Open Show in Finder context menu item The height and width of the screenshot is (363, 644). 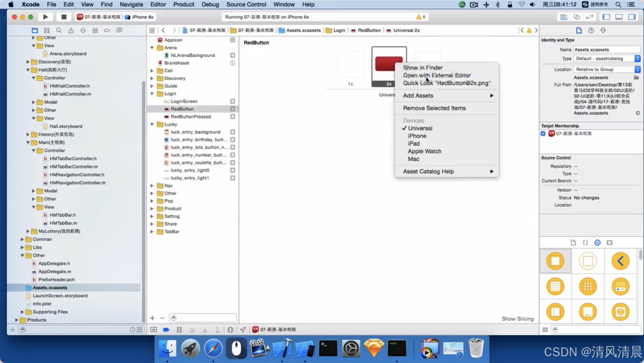(423, 68)
